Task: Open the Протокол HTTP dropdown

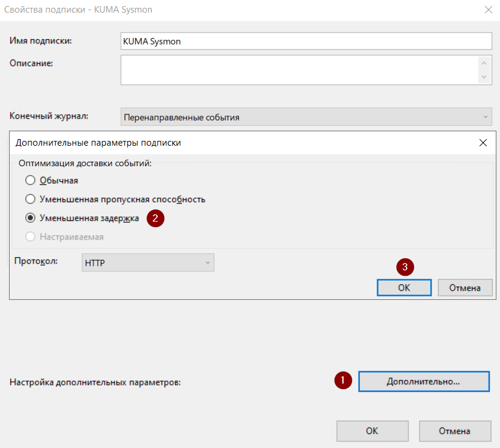Action: coord(147,263)
